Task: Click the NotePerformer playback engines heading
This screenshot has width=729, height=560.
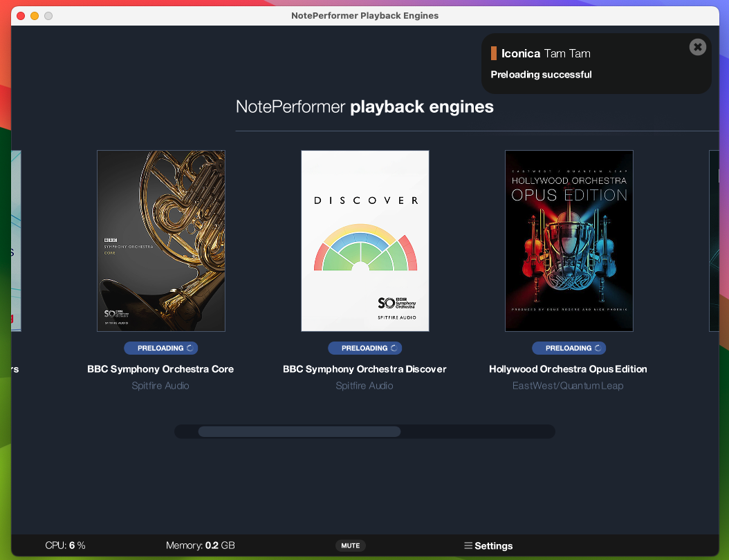Action: pyautogui.click(x=364, y=107)
